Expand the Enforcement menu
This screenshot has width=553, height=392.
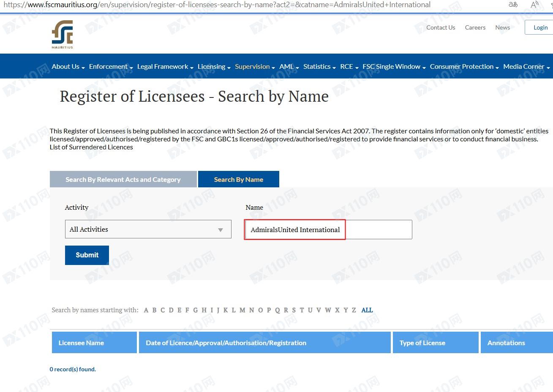[x=111, y=67]
